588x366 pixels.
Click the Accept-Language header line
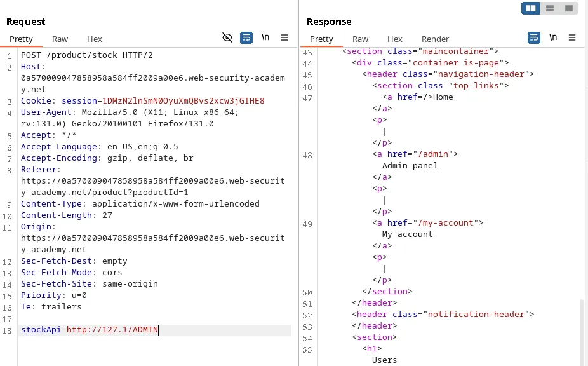[100, 147]
